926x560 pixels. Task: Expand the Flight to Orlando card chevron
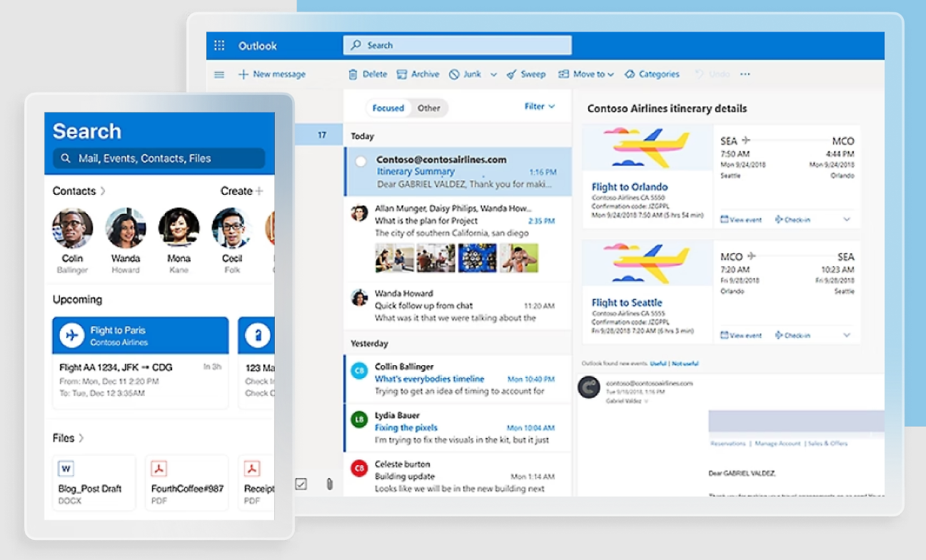point(847,220)
